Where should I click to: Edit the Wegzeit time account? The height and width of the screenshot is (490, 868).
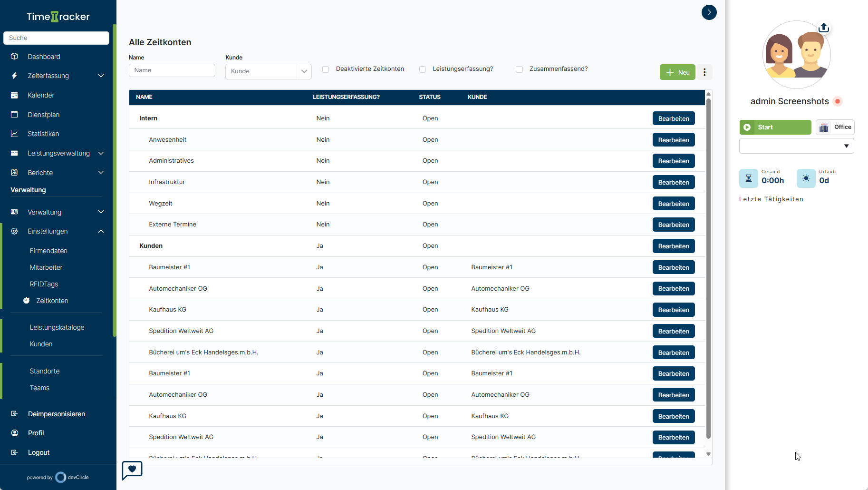(674, 204)
